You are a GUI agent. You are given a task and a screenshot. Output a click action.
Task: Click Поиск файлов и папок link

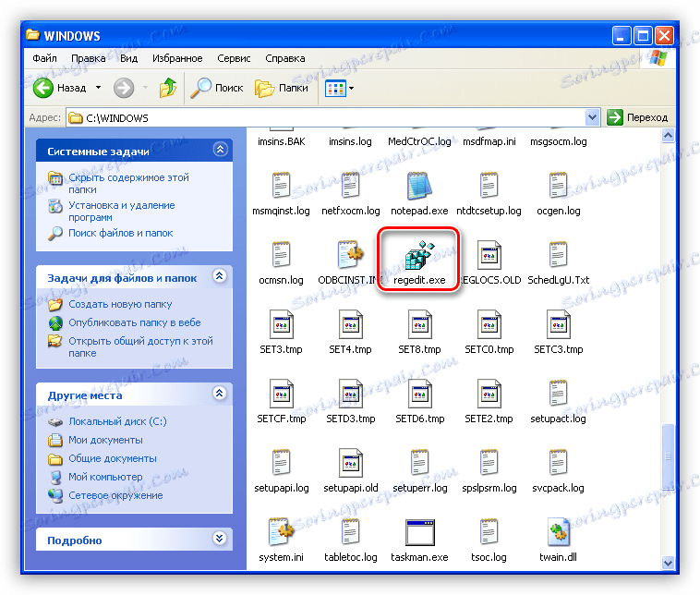(x=121, y=233)
